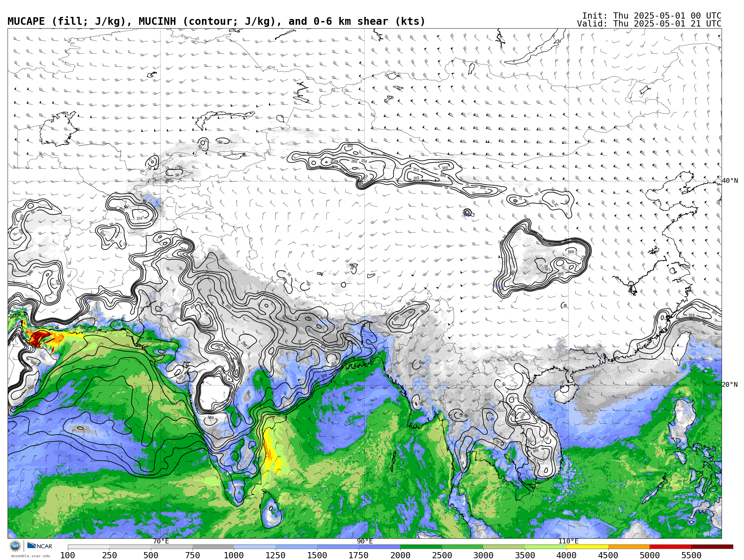
Task: Click the colorbar value 1750
Action: click(x=359, y=556)
